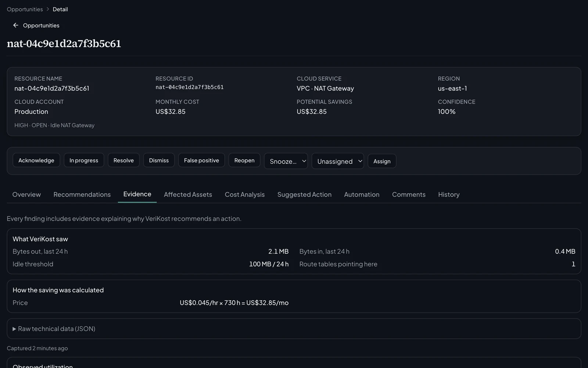Click the price formula US$0.045/hr × 730 h
This screenshot has width=588, height=368.
click(234, 302)
